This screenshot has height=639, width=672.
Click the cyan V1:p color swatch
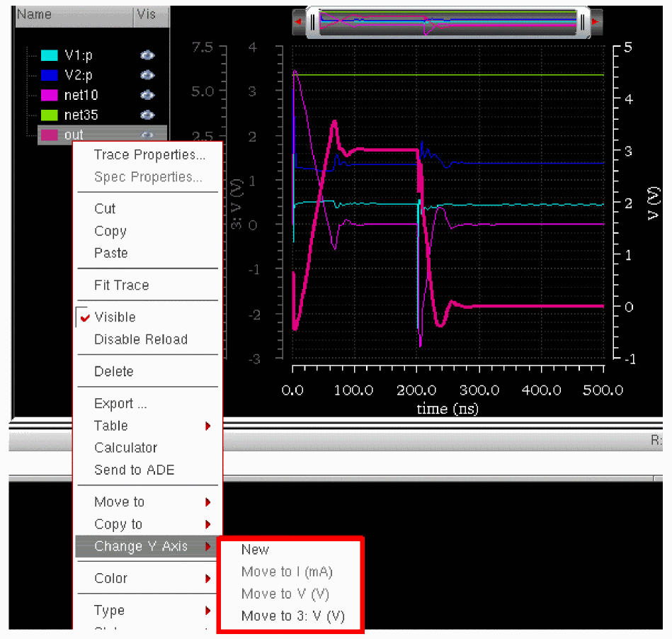pos(49,55)
